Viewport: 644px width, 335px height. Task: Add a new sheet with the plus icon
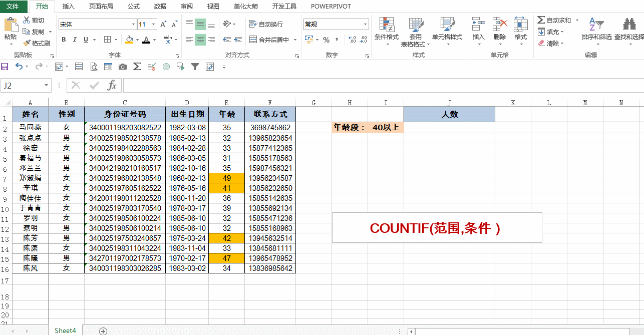pyautogui.click(x=103, y=331)
